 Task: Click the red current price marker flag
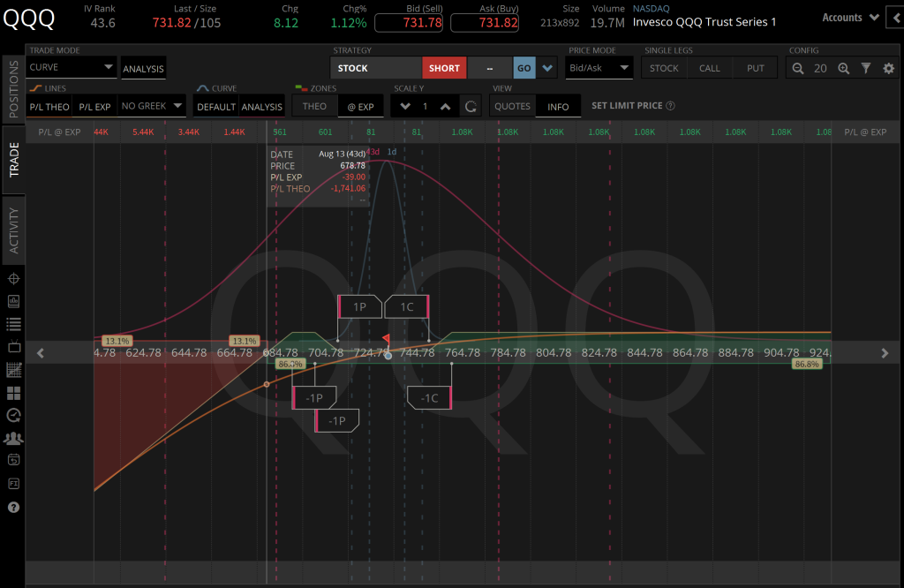tap(387, 338)
